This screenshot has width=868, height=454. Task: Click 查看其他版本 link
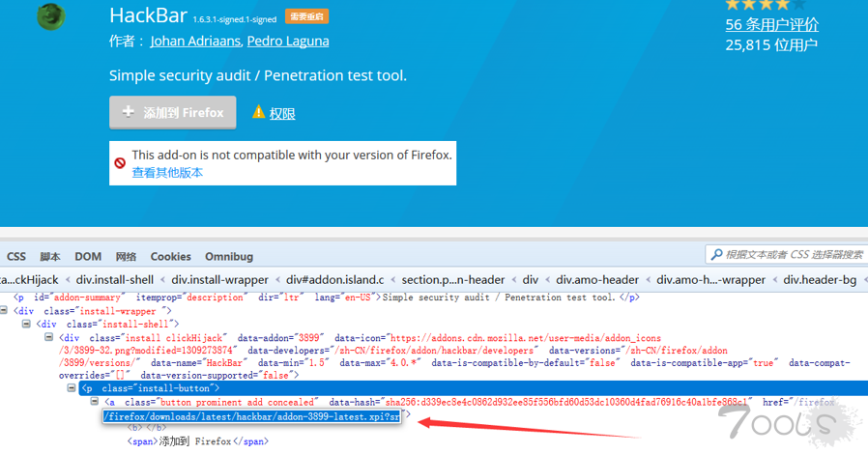(167, 173)
